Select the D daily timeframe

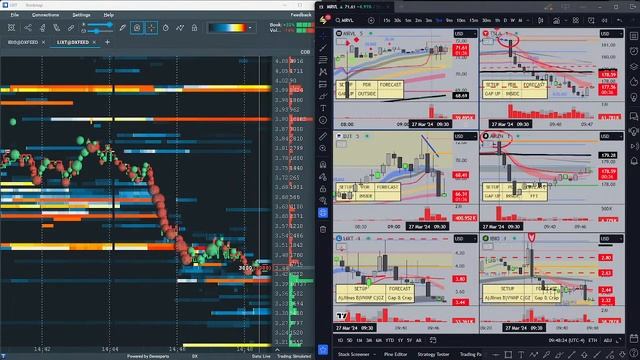pos(505,20)
